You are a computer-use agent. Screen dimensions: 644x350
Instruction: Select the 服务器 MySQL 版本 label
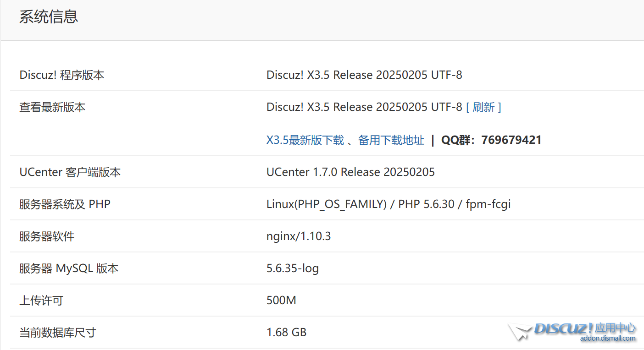[x=69, y=268]
